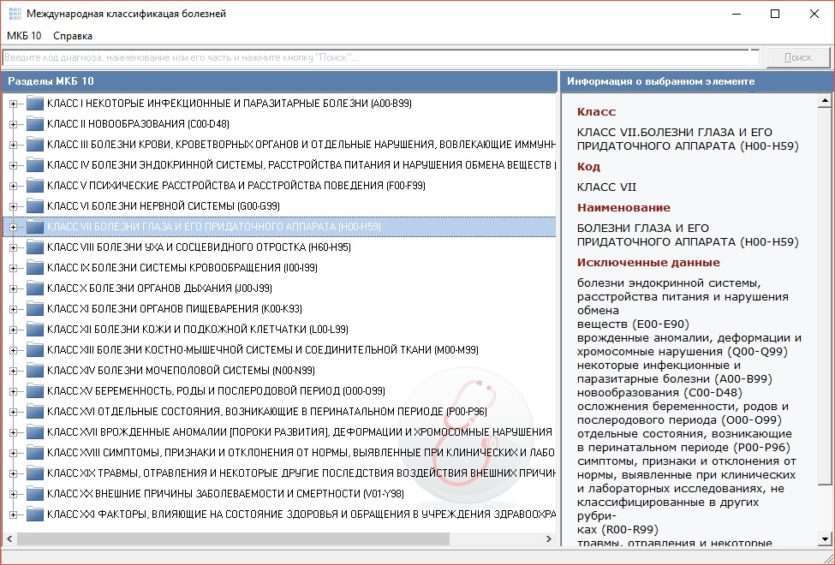Expand КЛАСС XIV МОЧЕПОЛОВОЙ СИСТЕМЫ node

click(x=13, y=371)
